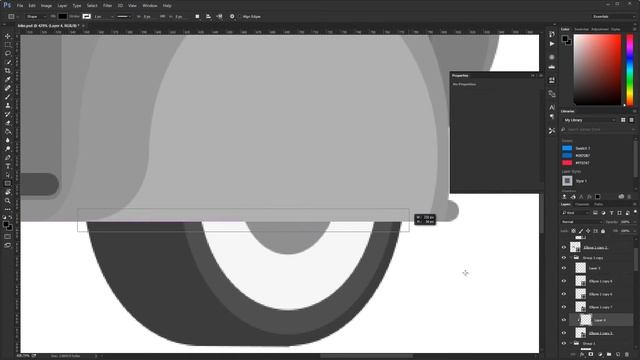Open the stroke width dropdown
640x360 pixels.
pos(103,17)
